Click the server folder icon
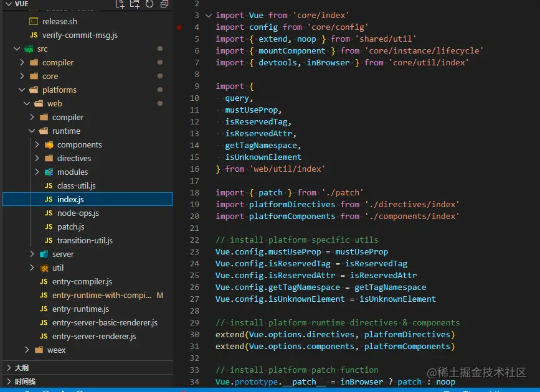Viewport: 540px width, 392px height. point(44,254)
